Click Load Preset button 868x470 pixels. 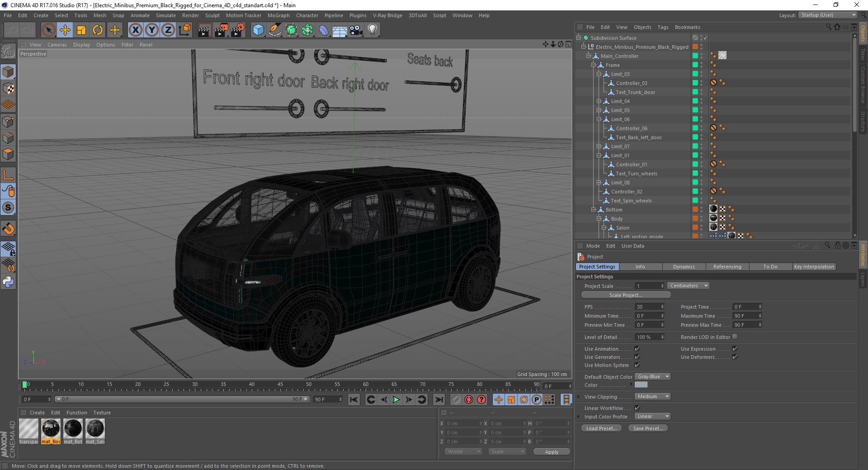point(601,428)
